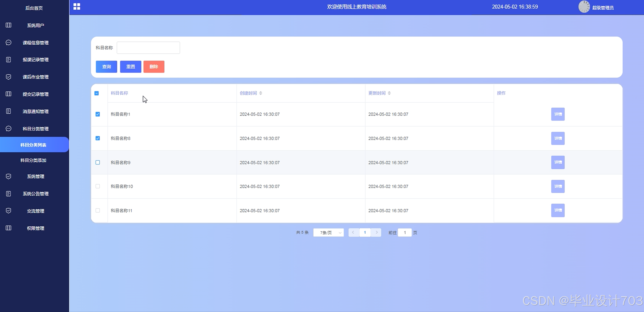This screenshot has height=312, width=644.
Task: Click the super admin avatar image
Action: (584, 7)
